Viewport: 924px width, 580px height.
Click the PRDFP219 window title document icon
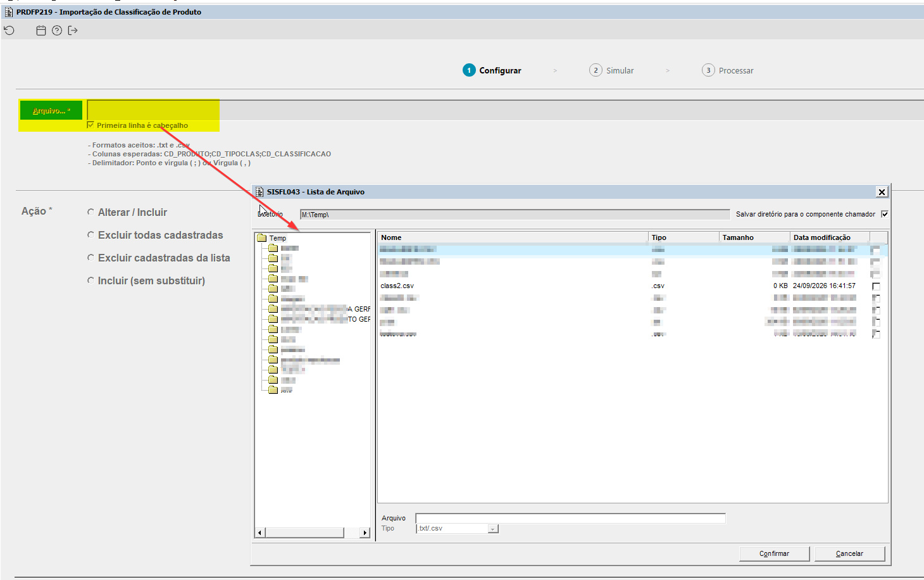(x=9, y=11)
